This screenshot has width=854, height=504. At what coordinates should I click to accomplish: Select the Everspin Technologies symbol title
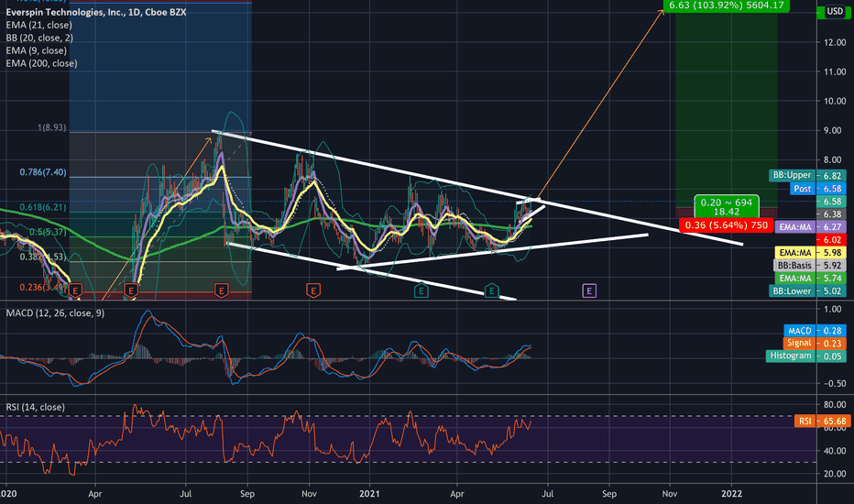pyautogui.click(x=96, y=12)
